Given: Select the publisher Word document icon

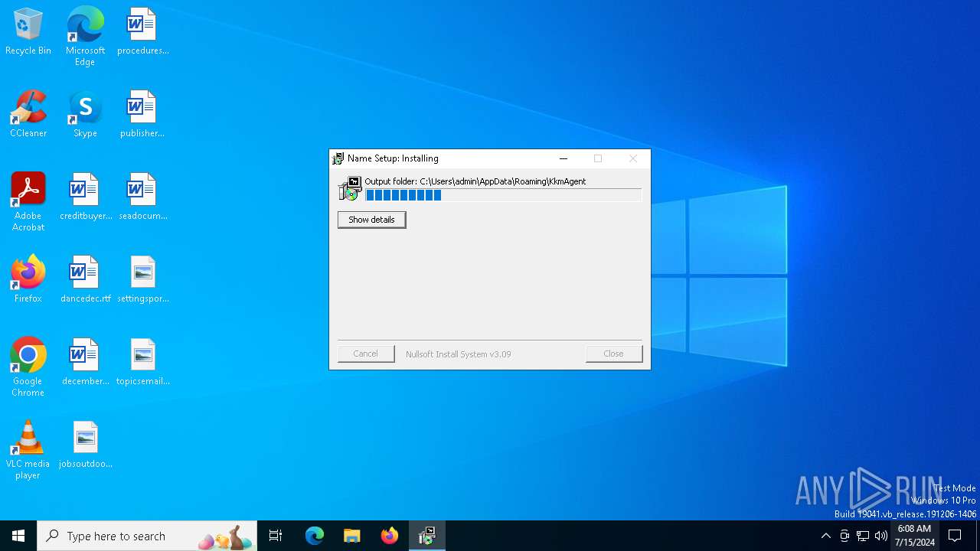Looking at the screenshot, I should 142,115.
